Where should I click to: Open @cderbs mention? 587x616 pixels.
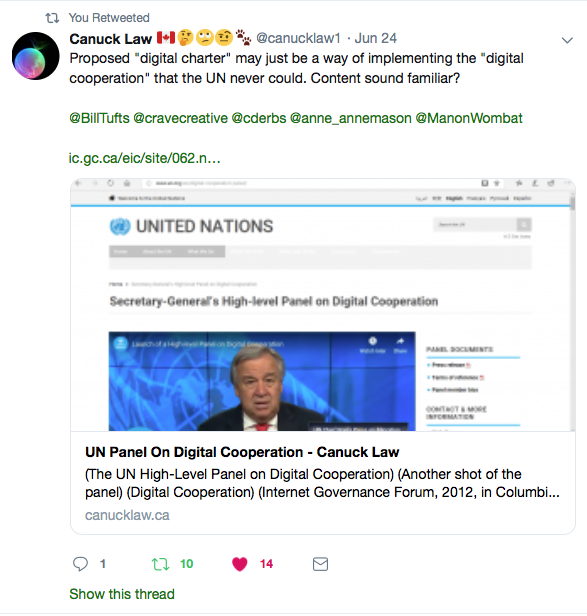(259, 118)
